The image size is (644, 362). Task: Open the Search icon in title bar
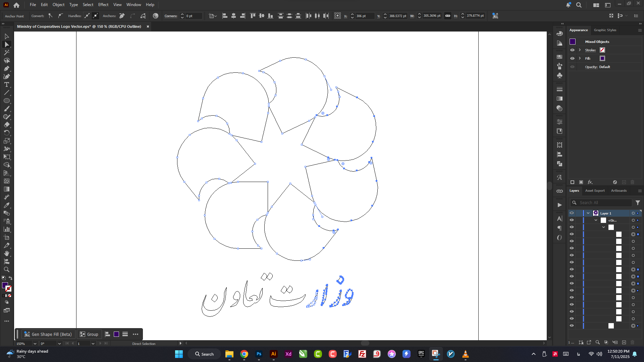click(579, 5)
